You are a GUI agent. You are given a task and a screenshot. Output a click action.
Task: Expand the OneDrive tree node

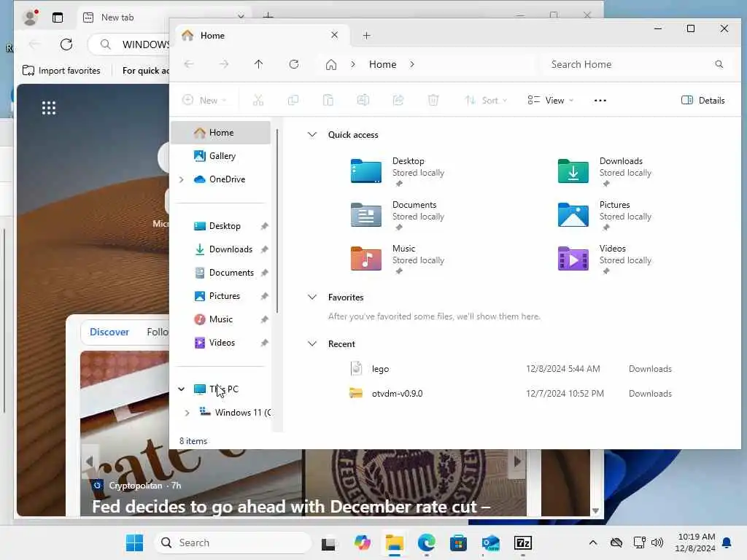point(182,179)
